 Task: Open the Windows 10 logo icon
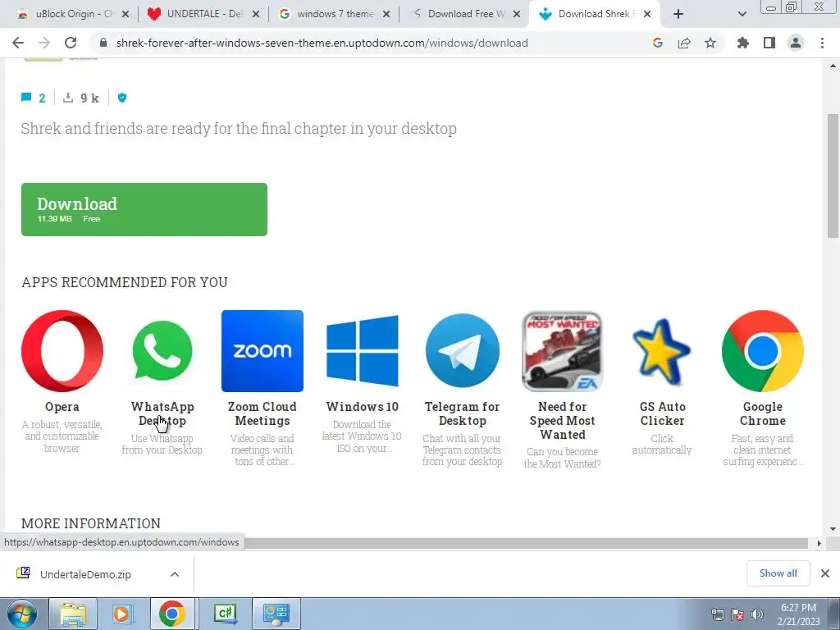[362, 351]
